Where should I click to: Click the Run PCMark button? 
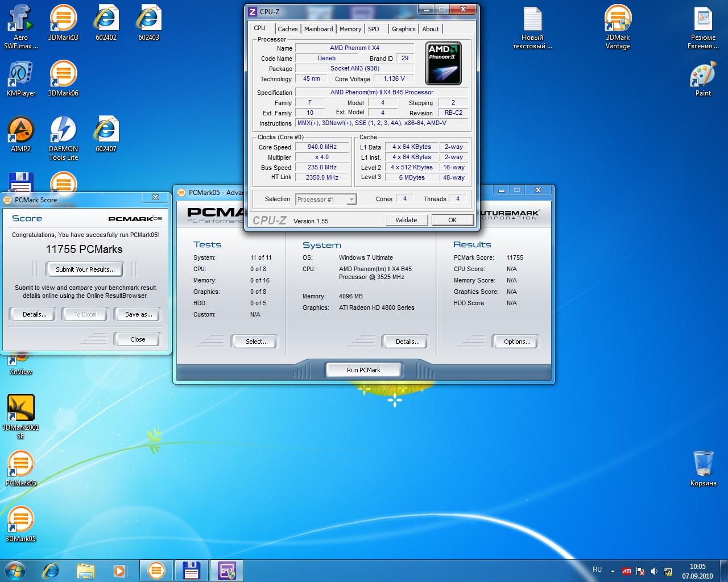point(363,370)
